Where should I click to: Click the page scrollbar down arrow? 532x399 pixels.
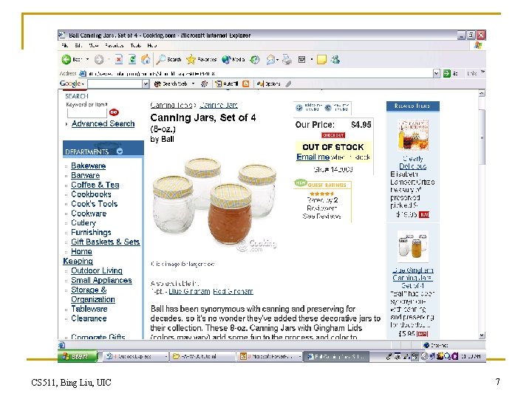pyautogui.click(x=482, y=335)
